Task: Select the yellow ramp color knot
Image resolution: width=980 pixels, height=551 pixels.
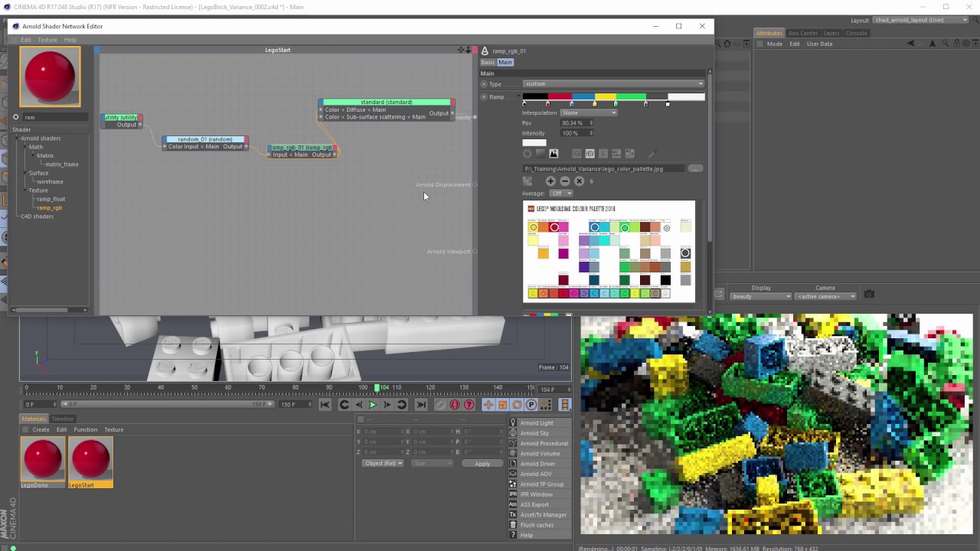Action: (593, 103)
